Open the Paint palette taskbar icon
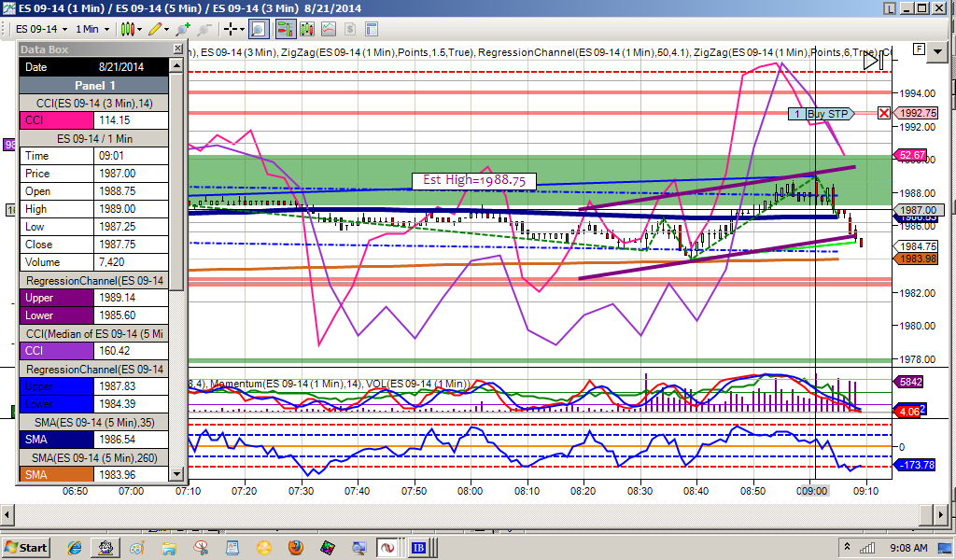 click(137, 547)
